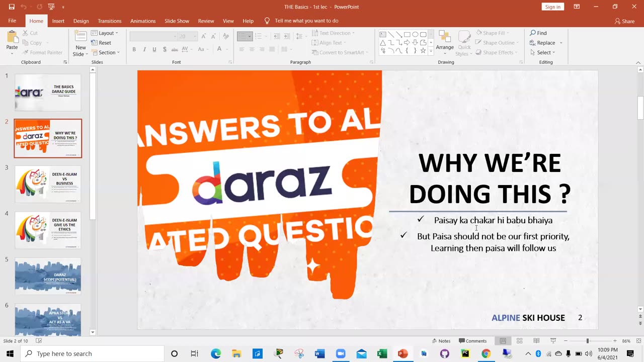Switch to the Animations tab
644x362 pixels.
[x=143, y=21]
